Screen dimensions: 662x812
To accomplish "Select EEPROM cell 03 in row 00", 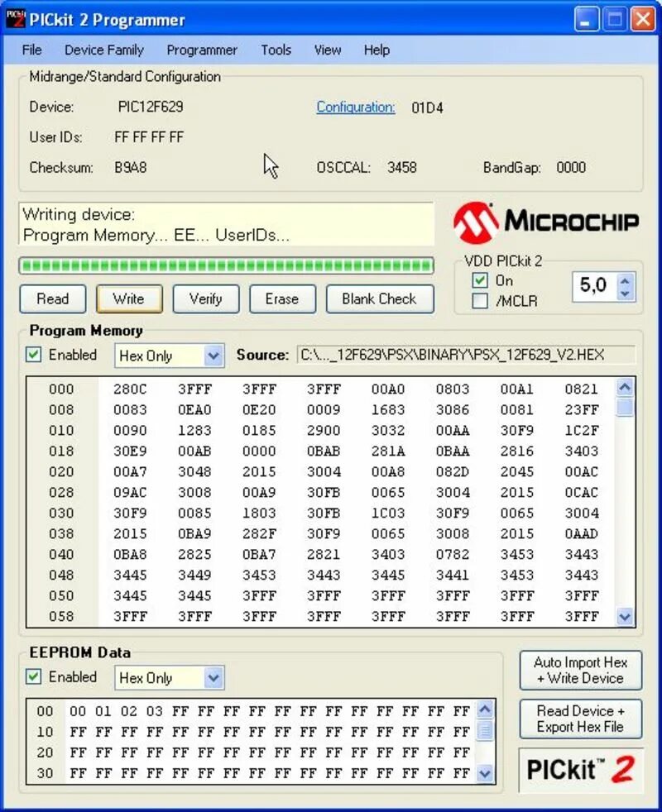I will click(x=155, y=711).
